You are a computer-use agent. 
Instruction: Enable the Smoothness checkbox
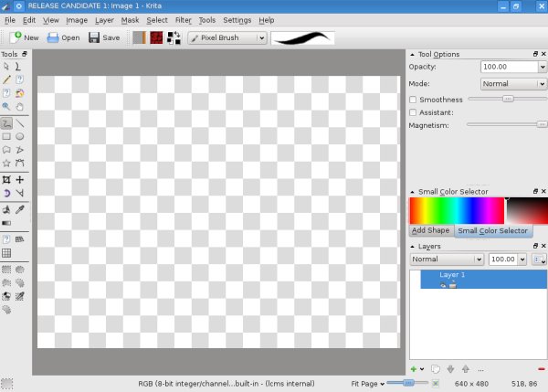(x=413, y=100)
